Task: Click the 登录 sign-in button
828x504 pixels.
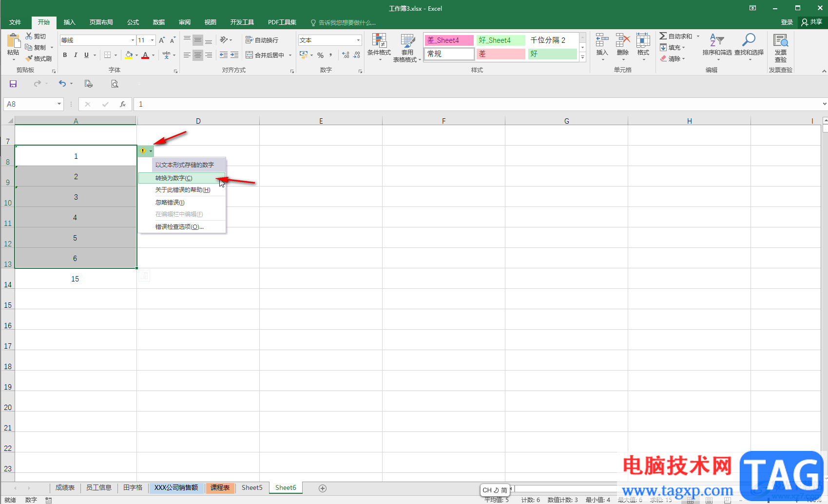Action: pyautogui.click(x=787, y=22)
